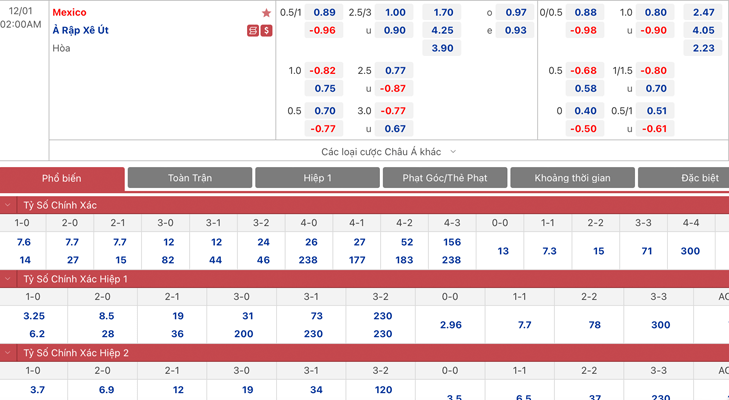The image size is (729, 400).
Task: Select the Phổ biến tab
Action: pyautogui.click(x=62, y=178)
